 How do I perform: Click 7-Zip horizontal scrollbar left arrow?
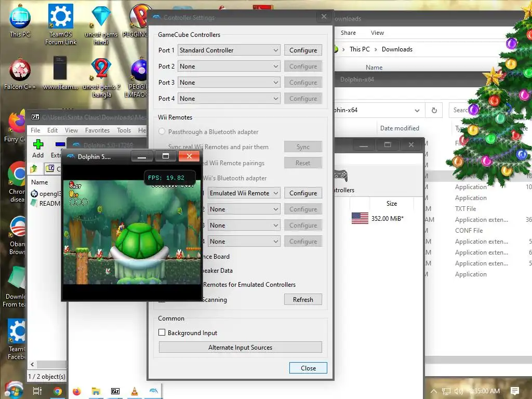tap(32, 364)
